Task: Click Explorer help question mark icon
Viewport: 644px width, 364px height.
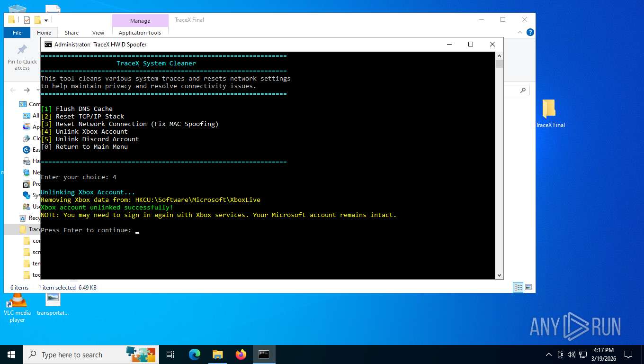Action: coord(530,32)
